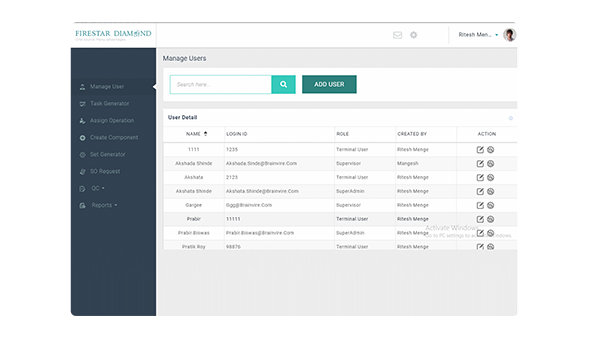Disable the Gargee user
This screenshot has width=590, height=360.
coord(491,205)
